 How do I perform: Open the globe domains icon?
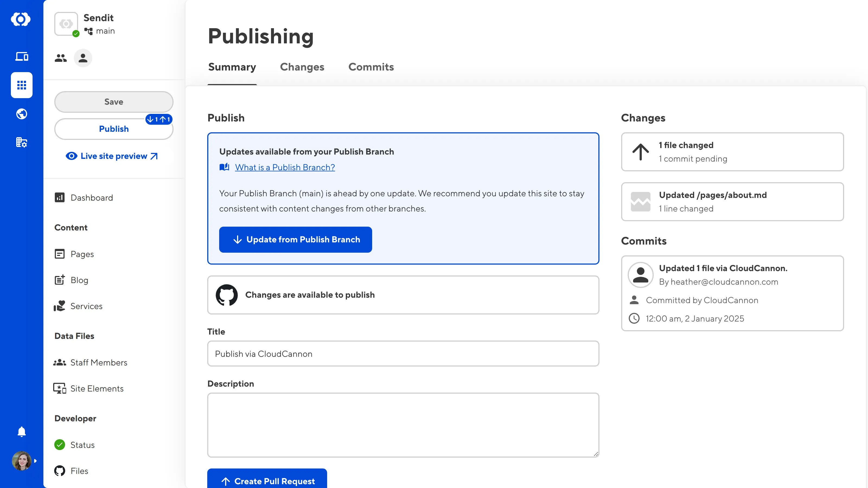pos(22,114)
